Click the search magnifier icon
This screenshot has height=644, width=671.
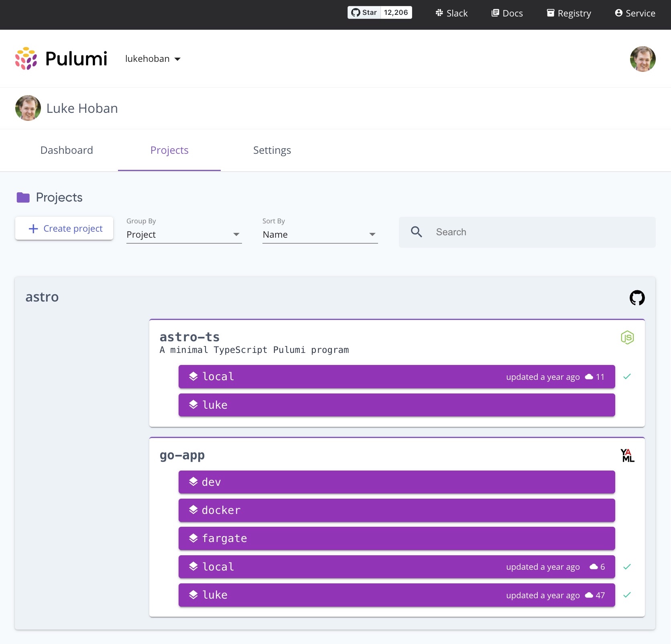(x=417, y=232)
